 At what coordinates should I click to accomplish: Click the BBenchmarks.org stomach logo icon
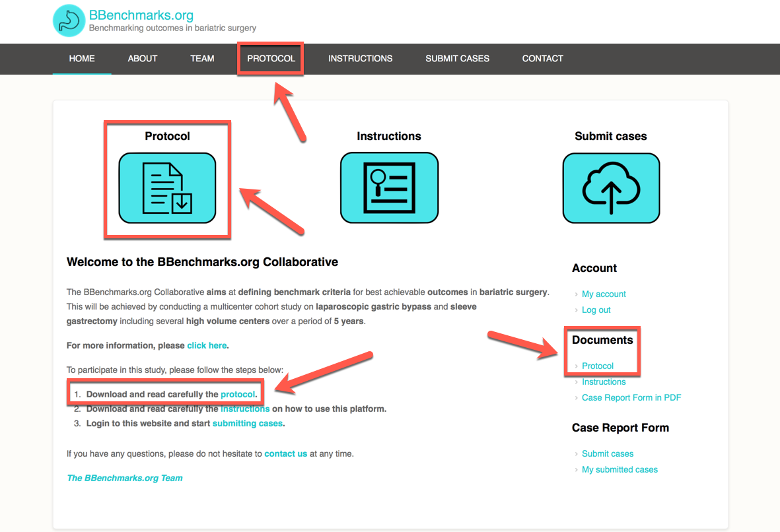[x=69, y=20]
